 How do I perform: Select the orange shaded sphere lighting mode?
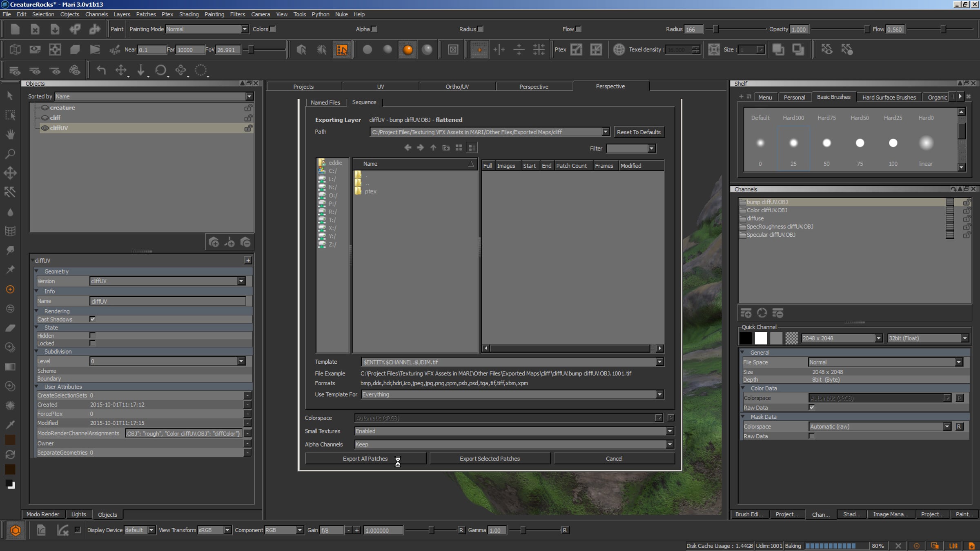coord(408,50)
